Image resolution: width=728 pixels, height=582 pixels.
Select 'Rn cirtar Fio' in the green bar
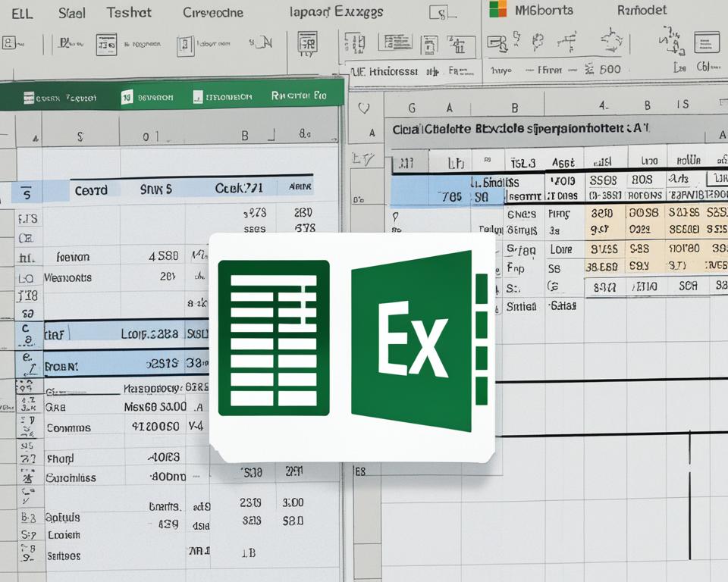click(x=299, y=95)
